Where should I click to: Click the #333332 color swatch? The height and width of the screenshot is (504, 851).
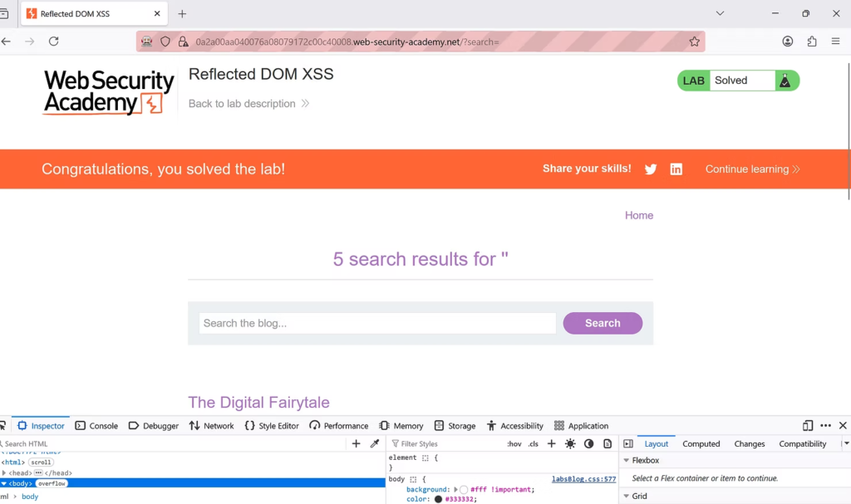[x=438, y=499]
